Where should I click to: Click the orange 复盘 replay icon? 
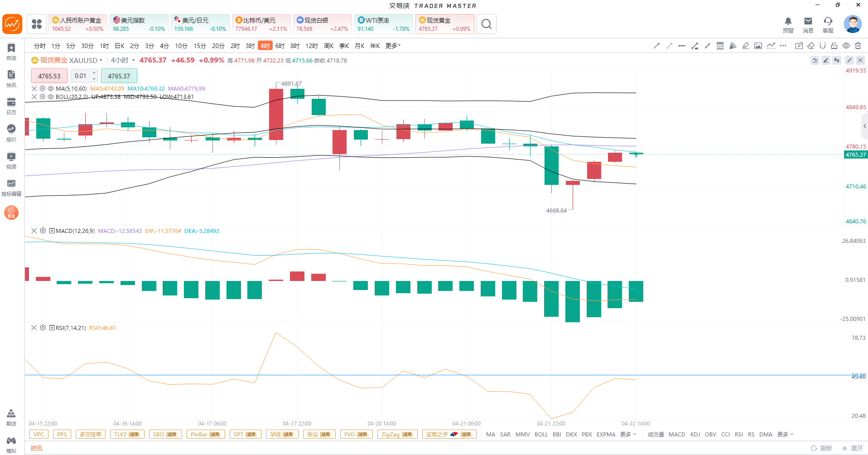pyautogui.click(x=11, y=212)
